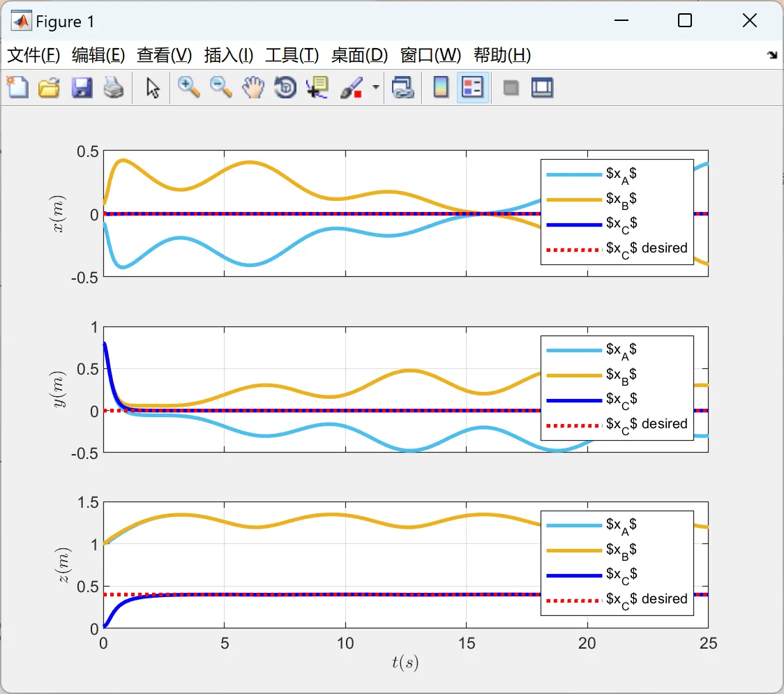Click the Link Plot icon
The height and width of the screenshot is (694, 784).
pos(403,87)
